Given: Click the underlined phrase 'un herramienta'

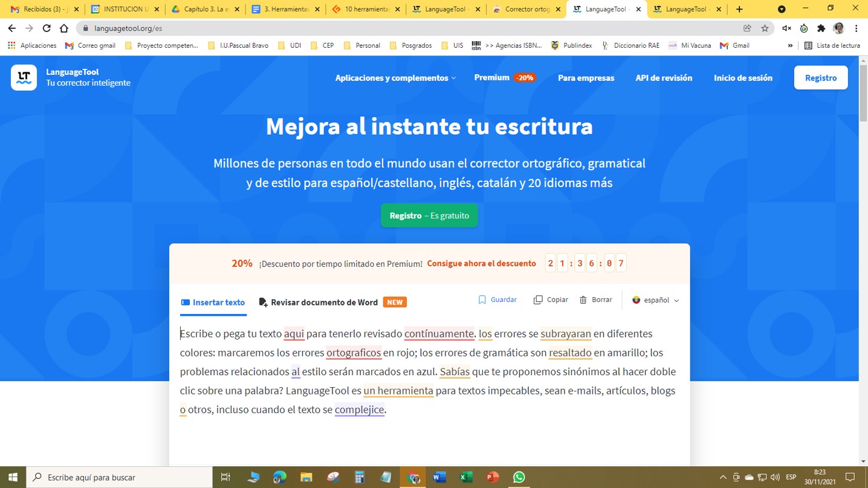Looking at the screenshot, I should point(398,390).
